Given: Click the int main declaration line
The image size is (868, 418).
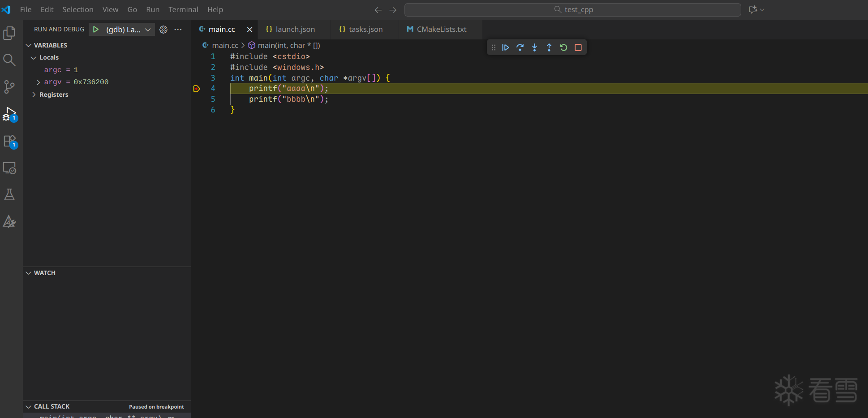Looking at the screenshot, I should tap(310, 78).
